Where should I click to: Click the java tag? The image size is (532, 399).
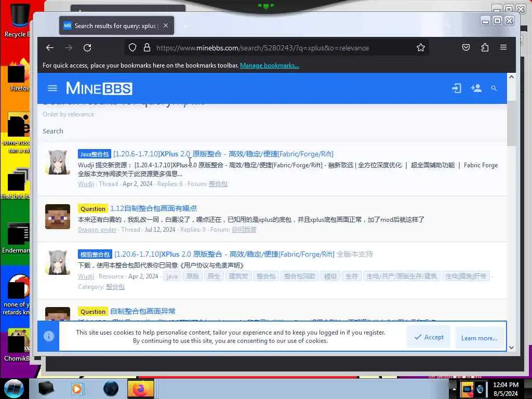(x=172, y=276)
